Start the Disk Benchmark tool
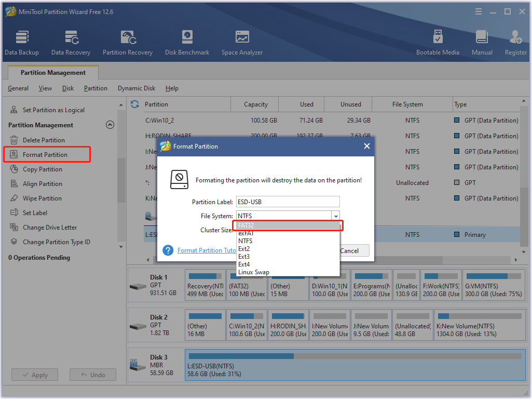532x399 pixels. (x=187, y=43)
